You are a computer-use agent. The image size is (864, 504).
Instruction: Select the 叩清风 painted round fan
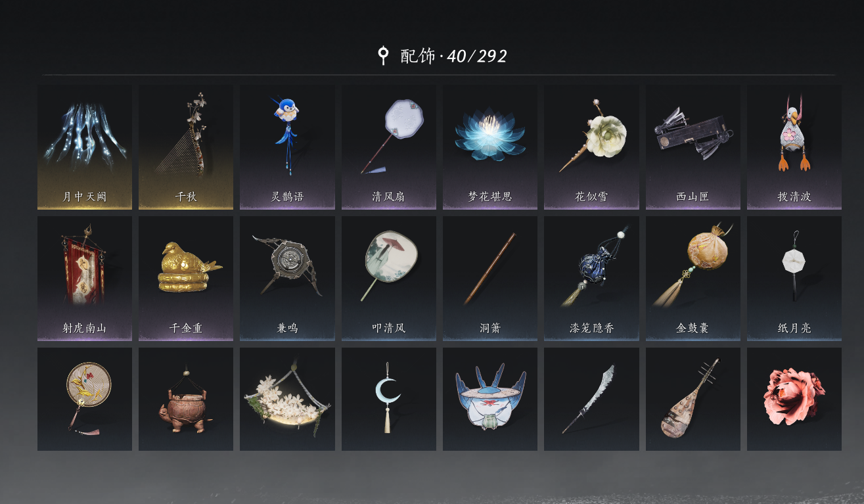click(389, 279)
